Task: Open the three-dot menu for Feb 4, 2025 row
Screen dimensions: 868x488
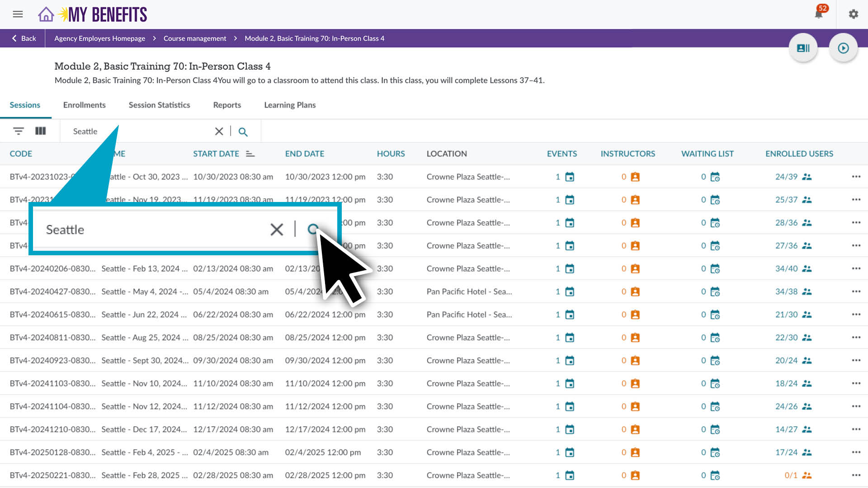Action: coord(856,452)
